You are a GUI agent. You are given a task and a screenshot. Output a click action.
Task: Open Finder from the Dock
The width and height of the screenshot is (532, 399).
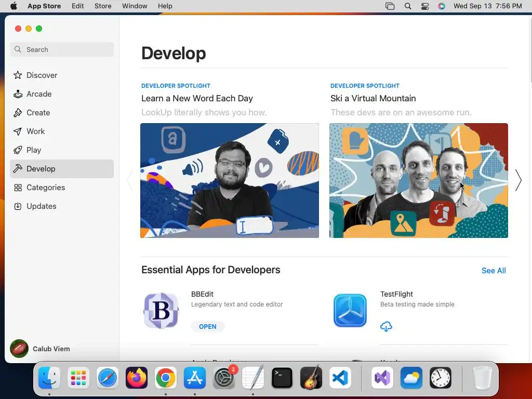49,378
